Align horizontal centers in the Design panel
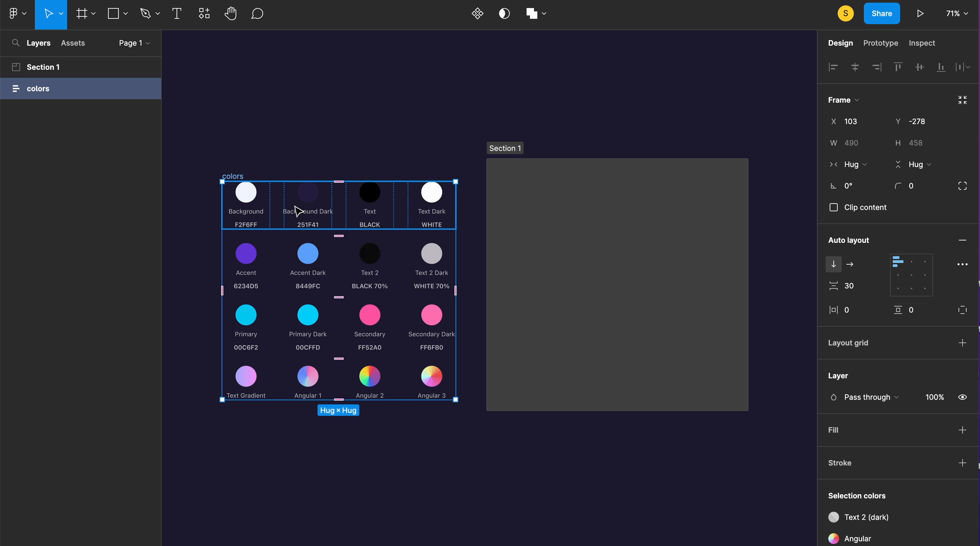 point(855,67)
